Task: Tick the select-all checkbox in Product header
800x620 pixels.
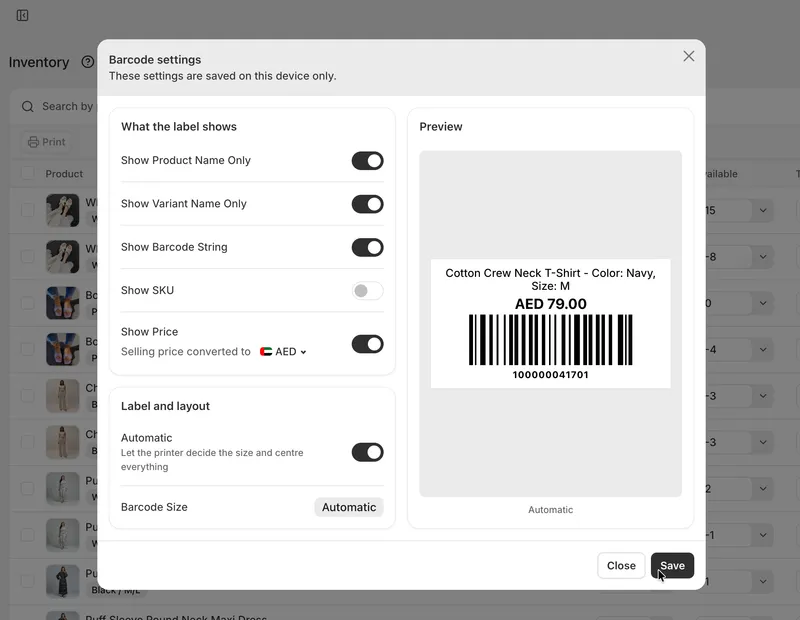Action: click(28, 173)
